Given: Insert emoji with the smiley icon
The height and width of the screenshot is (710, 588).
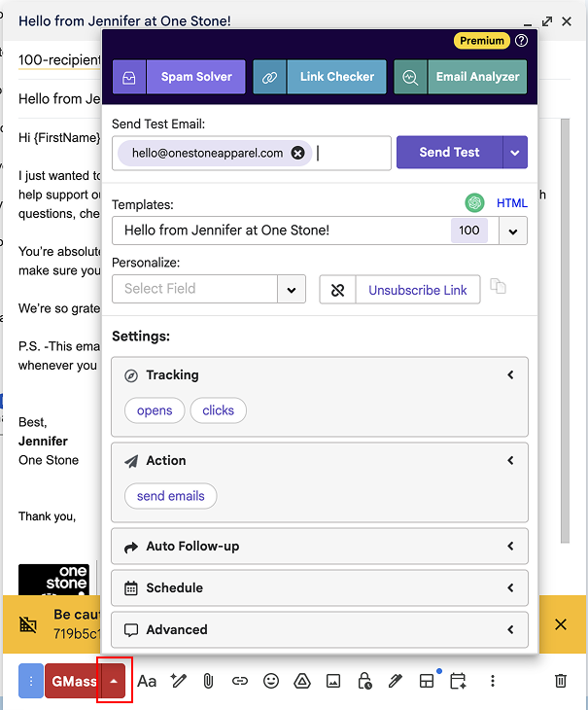Looking at the screenshot, I should [x=271, y=681].
